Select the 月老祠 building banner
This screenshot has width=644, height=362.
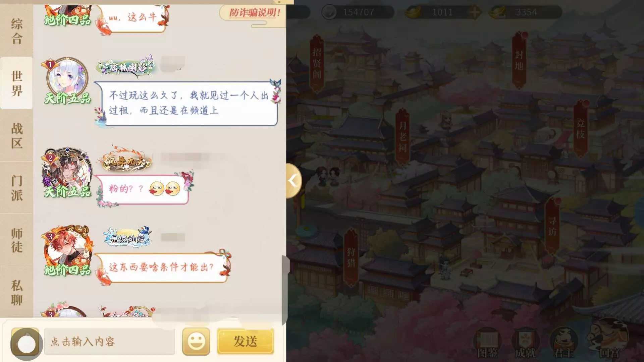point(402,137)
